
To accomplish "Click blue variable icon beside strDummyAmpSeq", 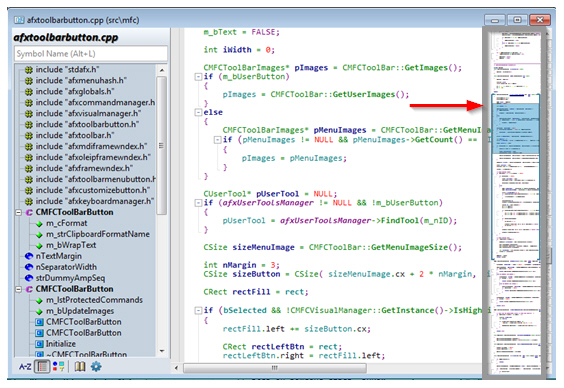I will click(29, 278).
